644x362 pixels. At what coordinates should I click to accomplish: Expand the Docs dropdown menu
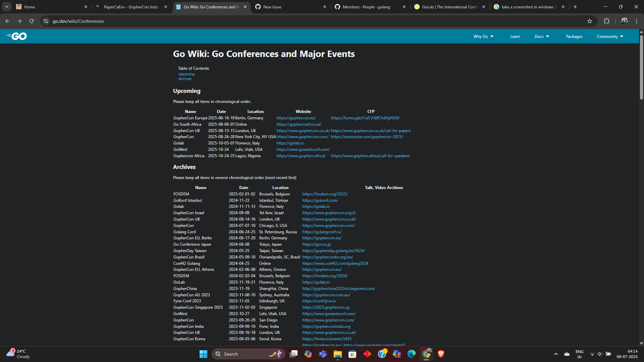(x=542, y=37)
